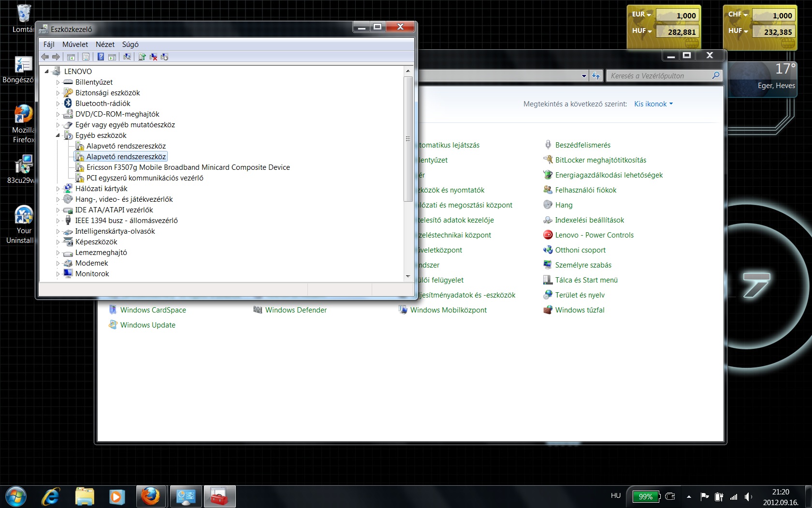This screenshot has height=508, width=812.
Task: Click the volume speaker tray icon
Action: tap(748, 496)
